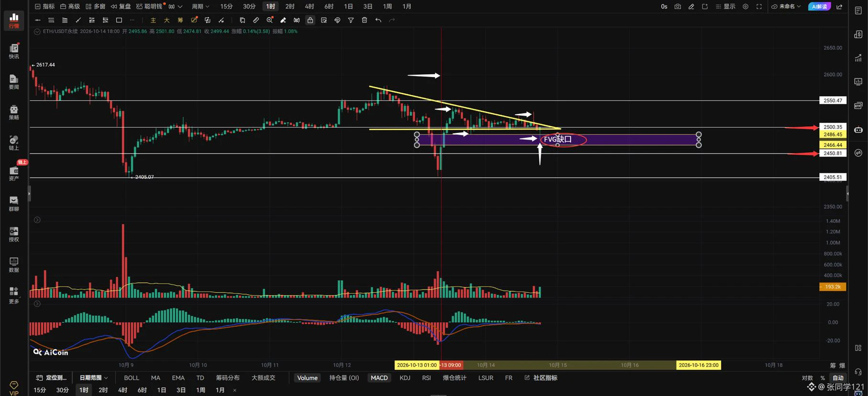
Task: Select the ruler measure tool
Action: [x=256, y=20]
